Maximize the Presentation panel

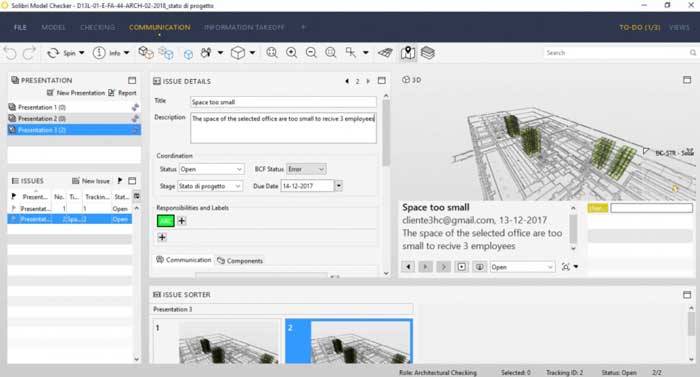click(132, 80)
